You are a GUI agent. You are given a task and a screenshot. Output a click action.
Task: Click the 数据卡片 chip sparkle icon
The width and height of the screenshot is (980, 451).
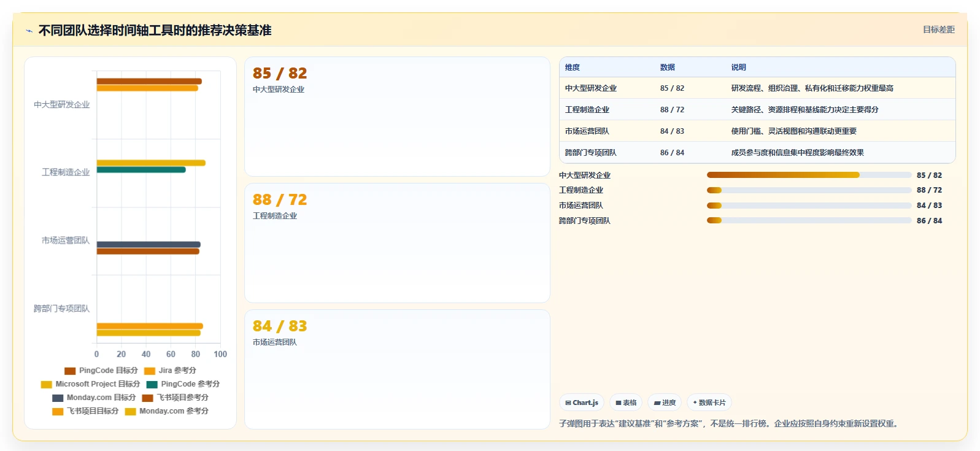pyautogui.click(x=695, y=403)
